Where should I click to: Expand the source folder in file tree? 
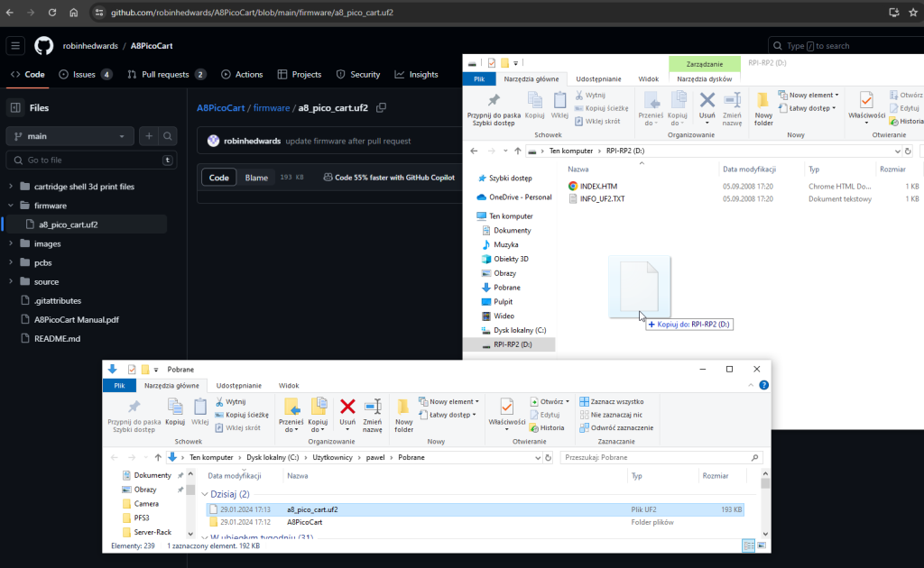coord(11,281)
